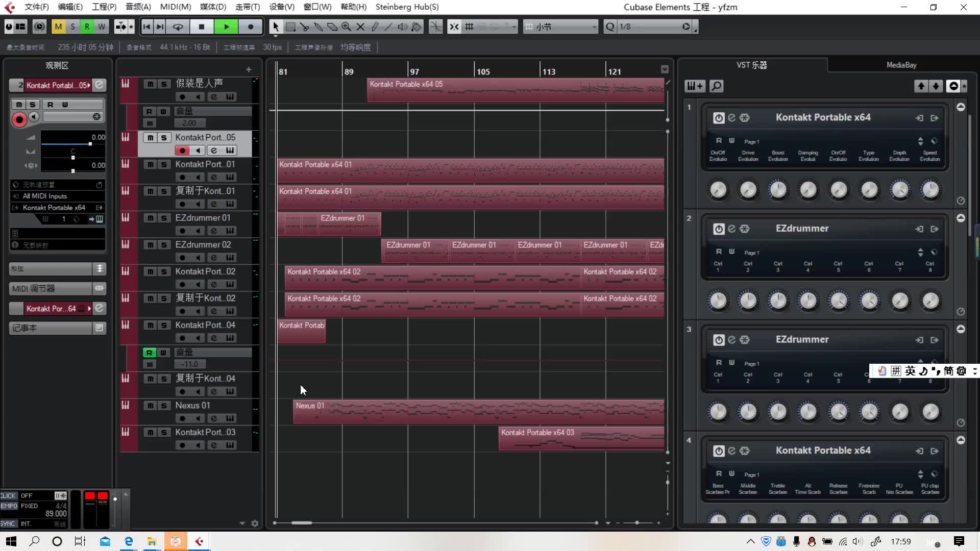Image resolution: width=980 pixels, height=551 pixels.
Task: Select the Draw pencil tool
Action: [375, 27]
